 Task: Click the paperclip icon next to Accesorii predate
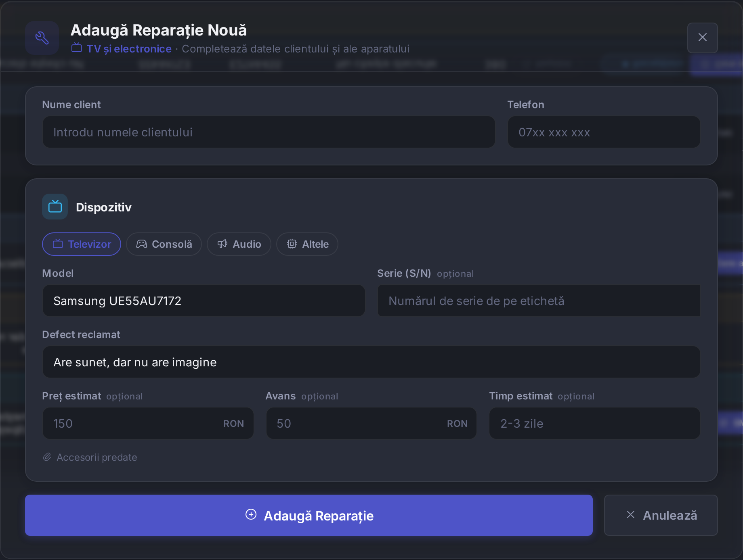(47, 457)
